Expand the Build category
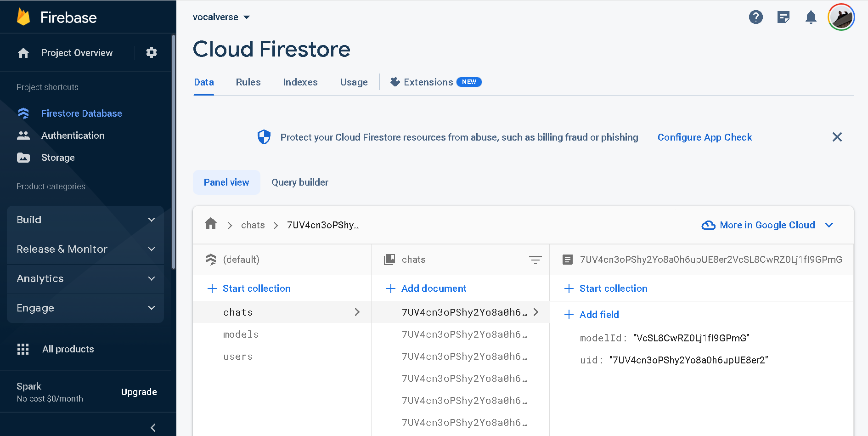The width and height of the screenshot is (868, 436). click(x=85, y=220)
